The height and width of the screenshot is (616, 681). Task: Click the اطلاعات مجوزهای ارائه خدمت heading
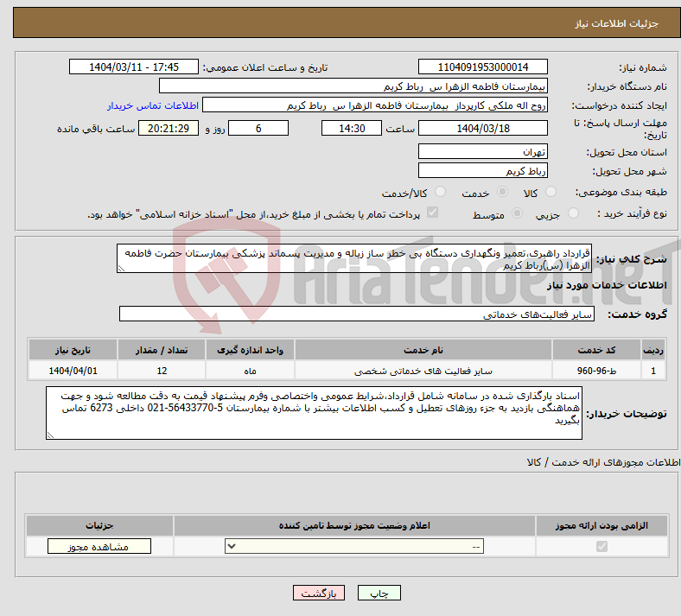[603, 463]
